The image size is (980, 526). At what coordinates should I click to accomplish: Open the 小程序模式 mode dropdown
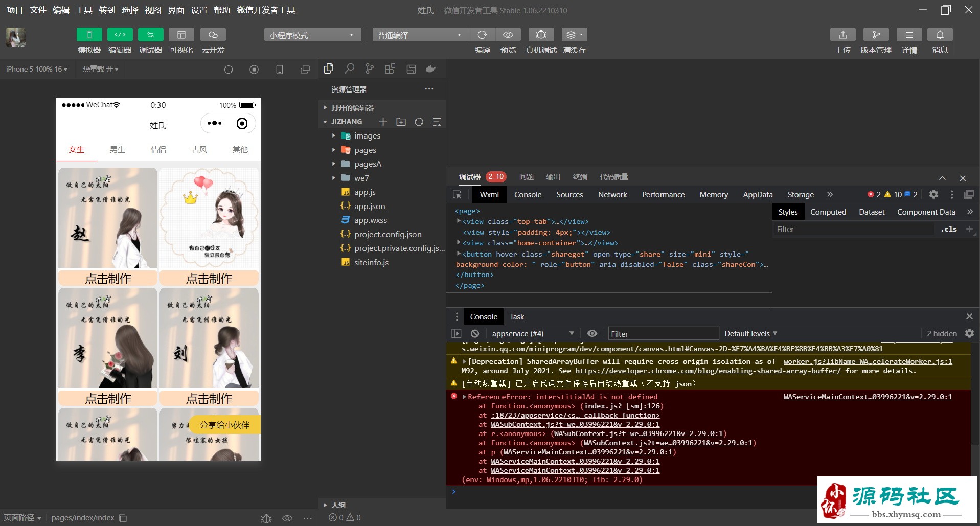[x=312, y=35]
